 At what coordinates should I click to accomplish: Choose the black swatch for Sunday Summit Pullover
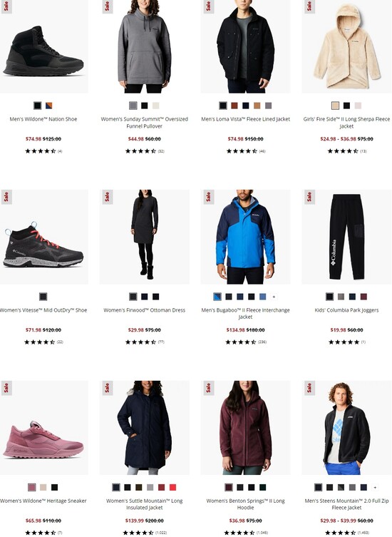click(145, 106)
